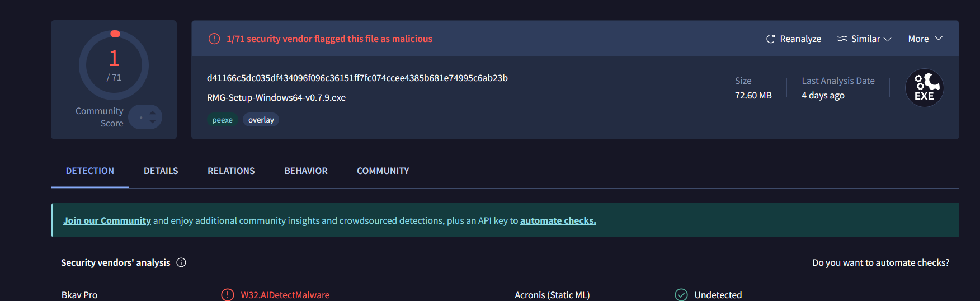Downvote the community score with down arrow
The width and height of the screenshot is (980, 301).
point(153,121)
